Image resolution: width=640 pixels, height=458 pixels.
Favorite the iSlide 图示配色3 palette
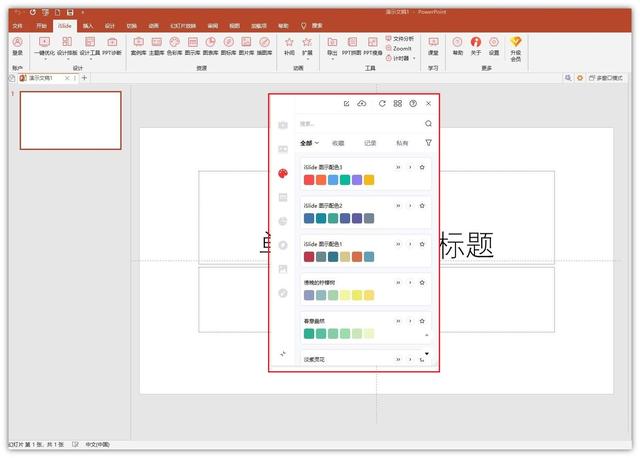(x=422, y=167)
